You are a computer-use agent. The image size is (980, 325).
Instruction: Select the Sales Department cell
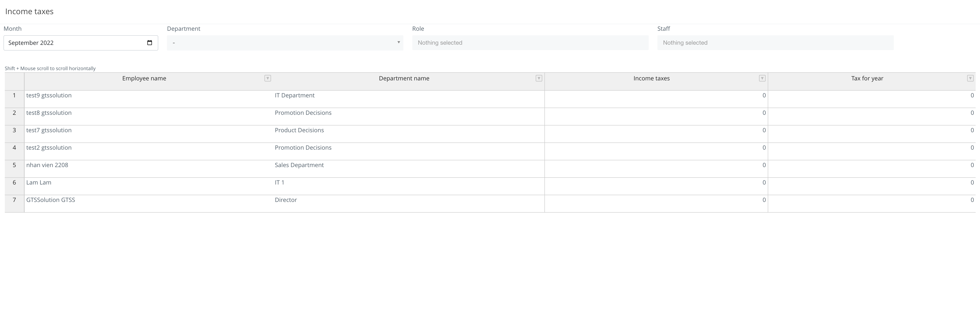coord(299,165)
